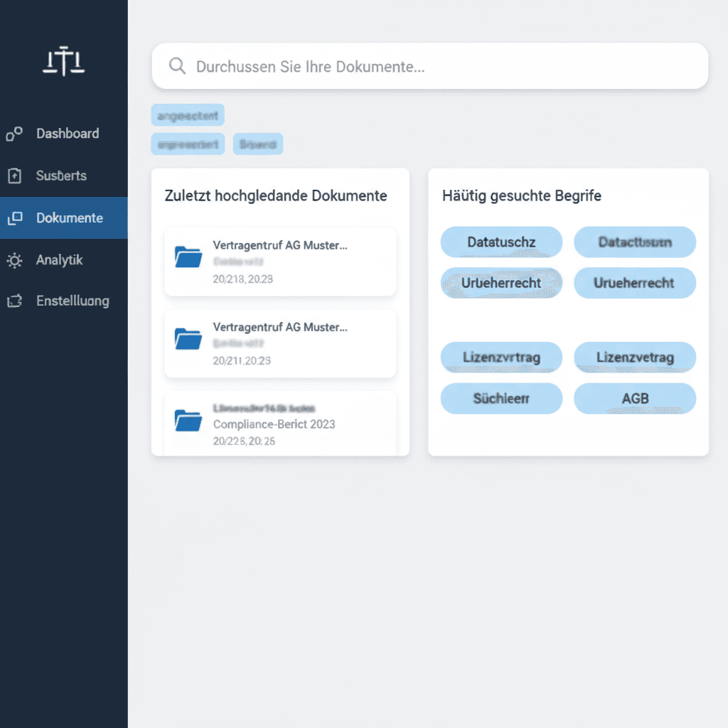The height and width of the screenshot is (728, 728).
Task: Go to Analytik section
Action: tap(63, 260)
